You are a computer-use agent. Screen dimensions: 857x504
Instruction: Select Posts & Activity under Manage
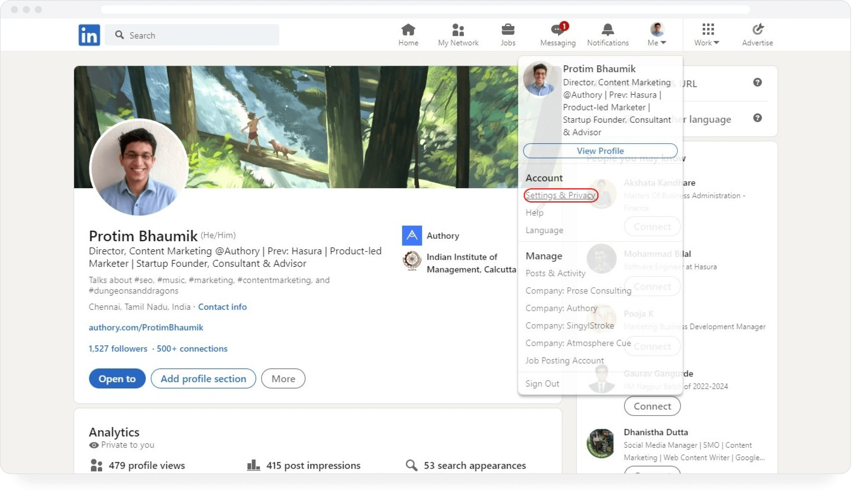pyautogui.click(x=555, y=273)
